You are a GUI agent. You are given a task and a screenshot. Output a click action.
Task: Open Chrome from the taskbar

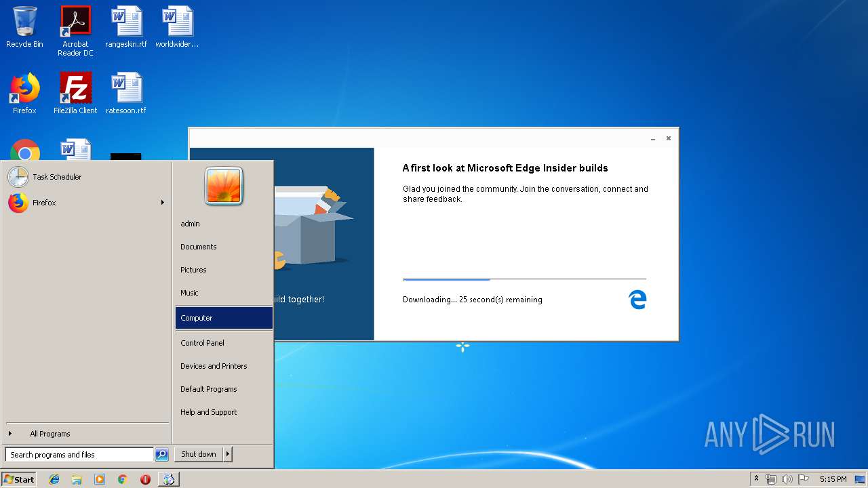point(123,479)
